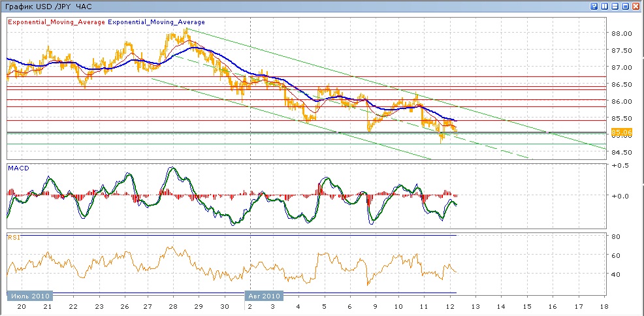Click the horizontal split window icon
The width and height of the screenshot is (644, 316).
tap(615, 6)
